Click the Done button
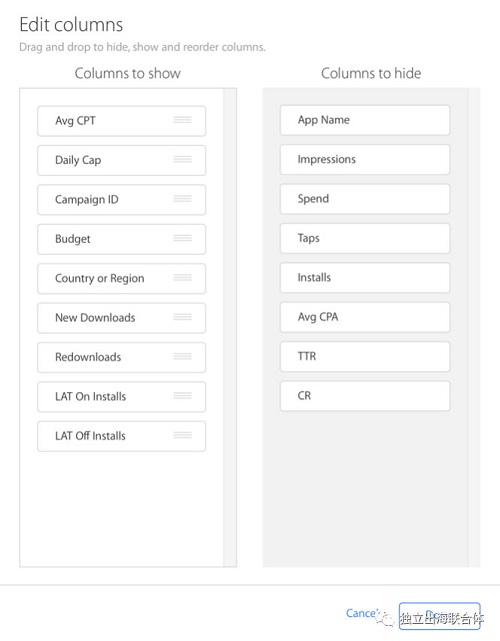The height and width of the screenshot is (641, 500). (x=439, y=616)
